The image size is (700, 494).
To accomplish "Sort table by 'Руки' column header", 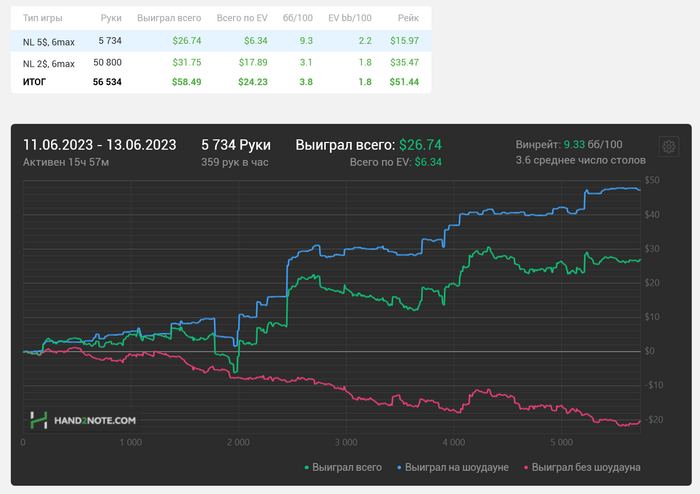I will click(x=111, y=18).
